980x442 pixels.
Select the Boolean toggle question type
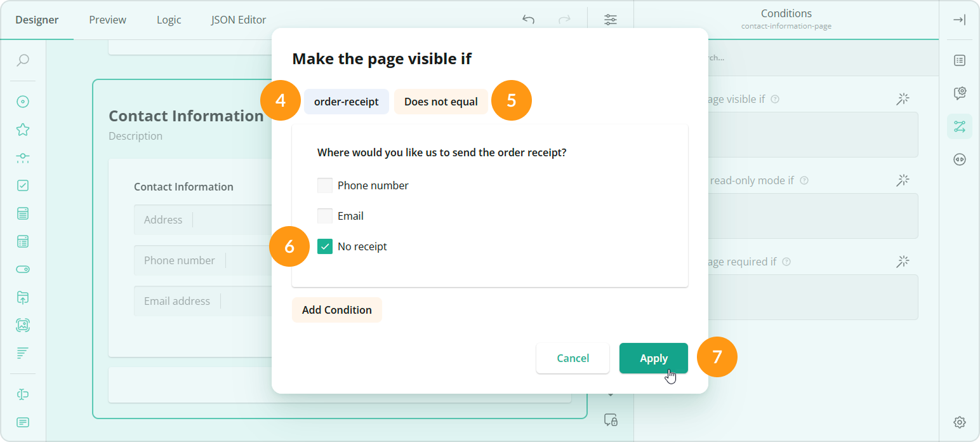coord(22,269)
